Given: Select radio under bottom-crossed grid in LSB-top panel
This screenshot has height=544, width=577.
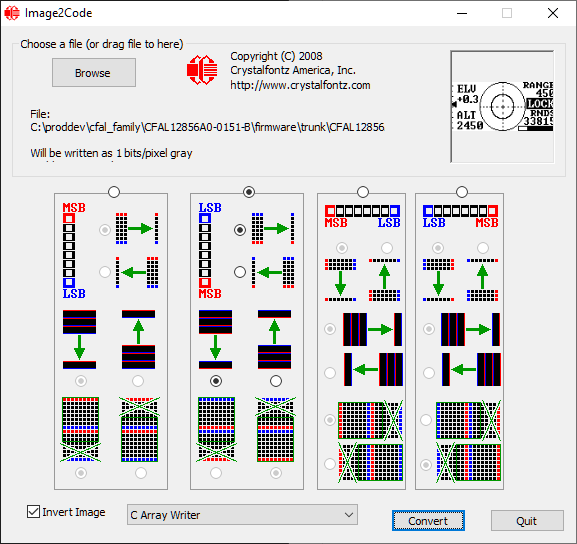Looking at the screenshot, I should tap(216, 473).
